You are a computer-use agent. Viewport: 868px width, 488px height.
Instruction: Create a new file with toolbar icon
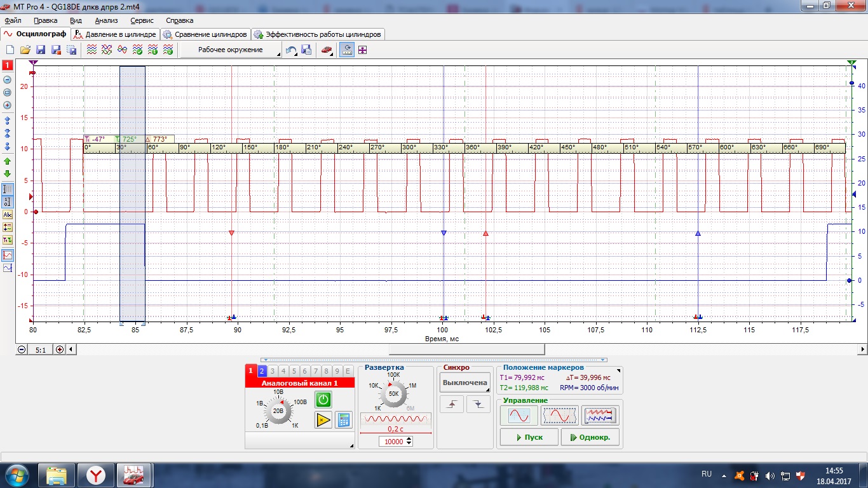pos(10,50)
